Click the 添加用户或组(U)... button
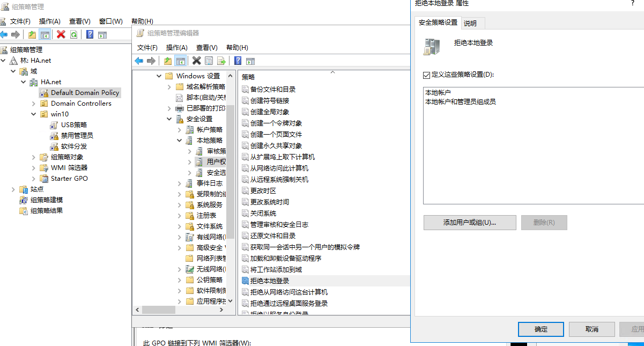Viewport: 644px width, 346px height. tap(469, 222)
